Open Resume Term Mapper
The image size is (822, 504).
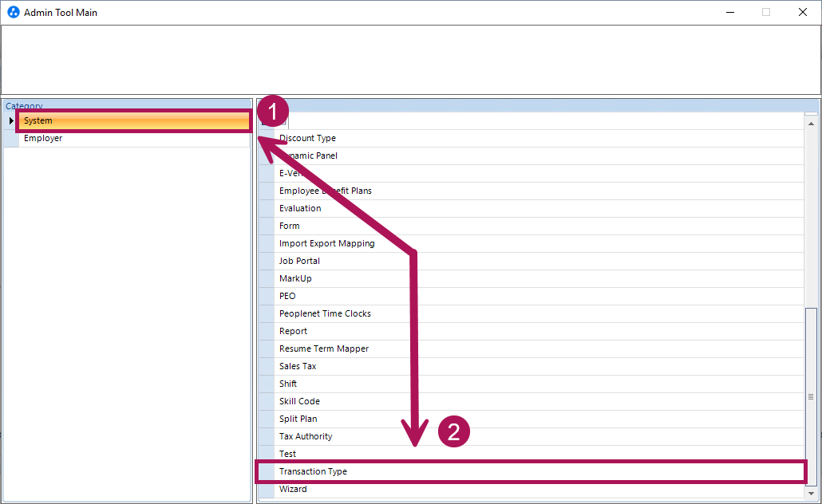(539, 349)
